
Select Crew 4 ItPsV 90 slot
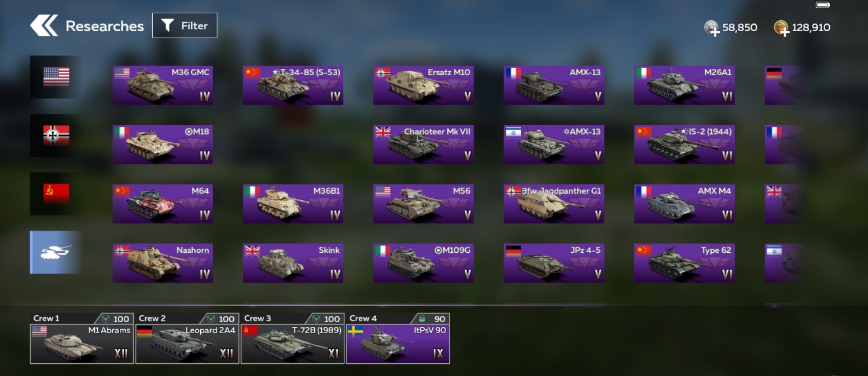398,338
